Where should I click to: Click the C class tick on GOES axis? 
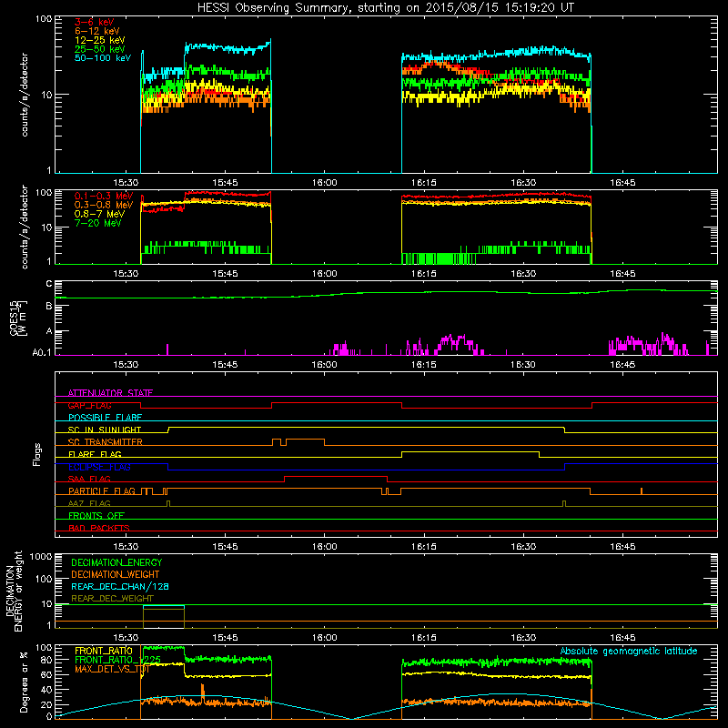click(x=49, y=284)
